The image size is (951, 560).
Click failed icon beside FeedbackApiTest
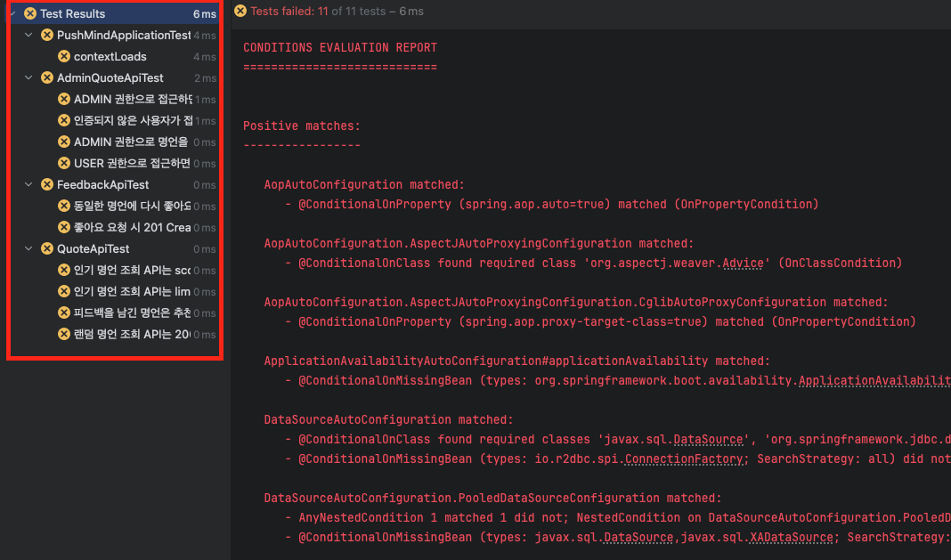click(x=46, y=184)
